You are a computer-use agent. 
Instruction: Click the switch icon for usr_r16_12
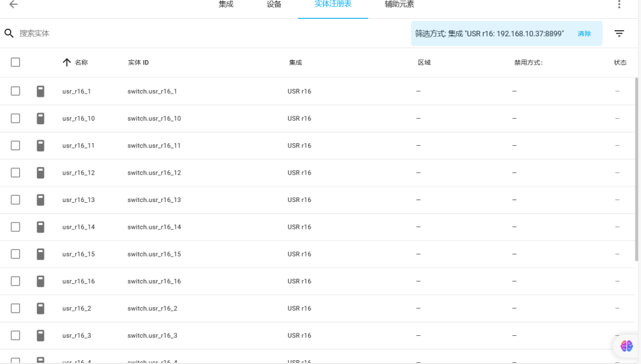click(x=41, y=173)
